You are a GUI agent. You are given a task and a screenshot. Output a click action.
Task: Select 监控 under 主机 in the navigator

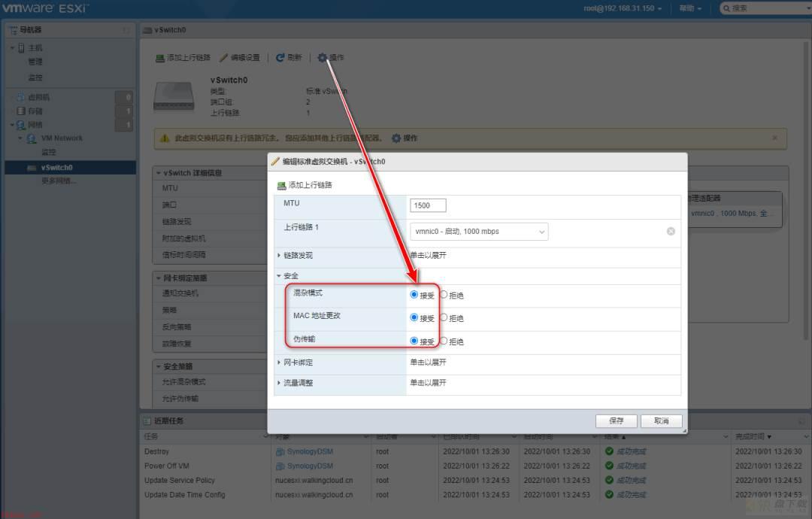[35, 77]
